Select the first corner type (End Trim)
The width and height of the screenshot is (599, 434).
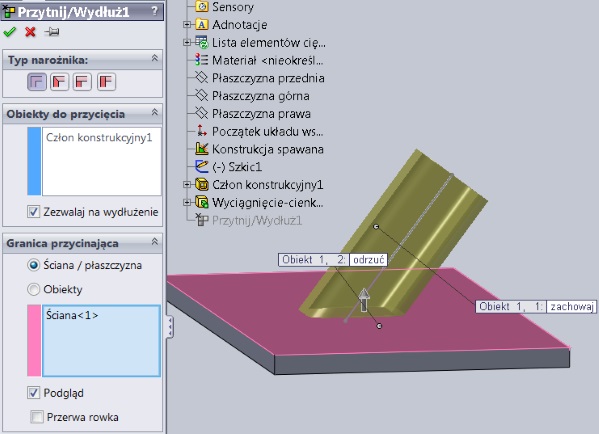(x=37, y=82)
